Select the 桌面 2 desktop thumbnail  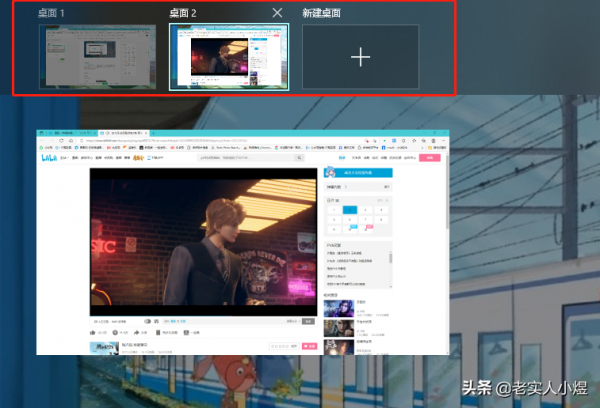(229, 57)
